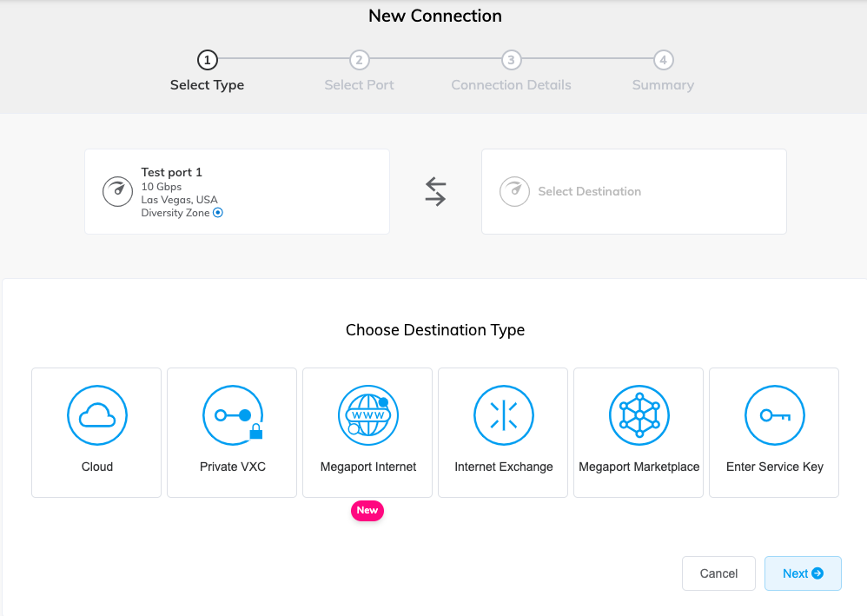The width and height of the screenshot is (867, 616).
Task: Open the Megaport Marketplace icon
Action: pos(639,415)
